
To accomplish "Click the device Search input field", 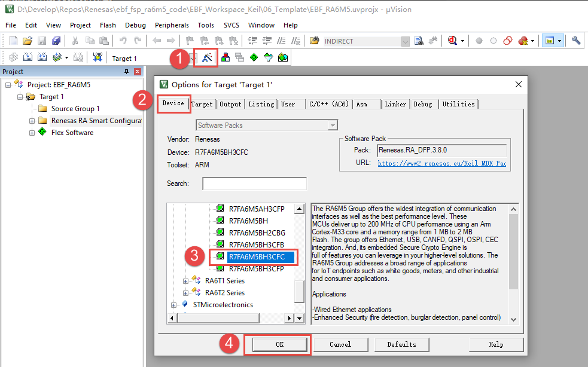I will coord(255,183).
